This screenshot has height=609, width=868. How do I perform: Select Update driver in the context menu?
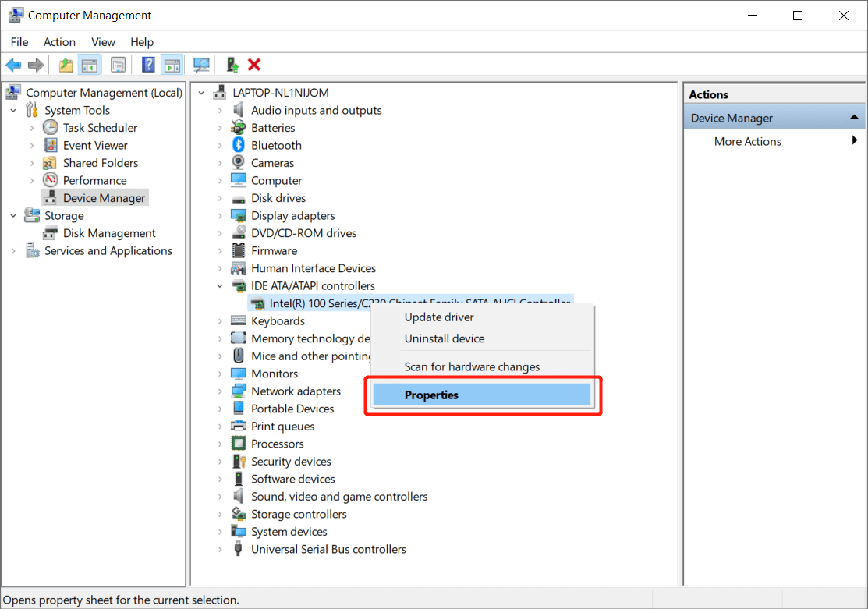tap(438, 317)
